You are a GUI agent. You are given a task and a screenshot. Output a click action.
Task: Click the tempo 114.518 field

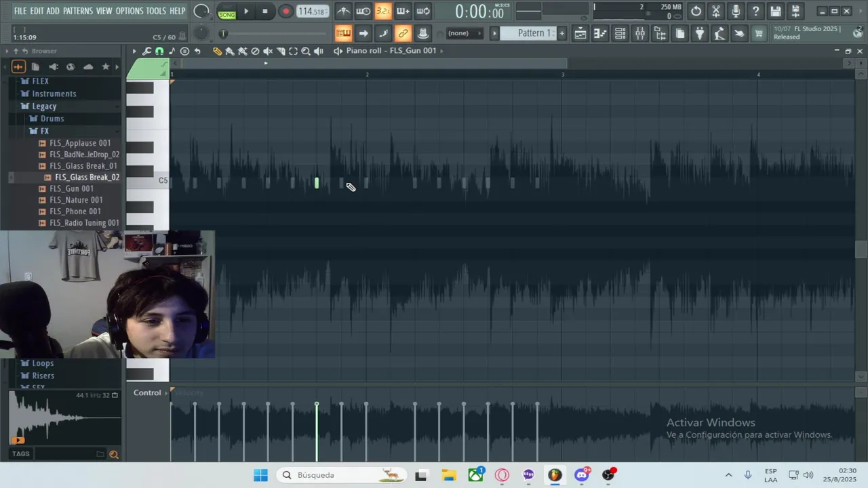point(313,11)
